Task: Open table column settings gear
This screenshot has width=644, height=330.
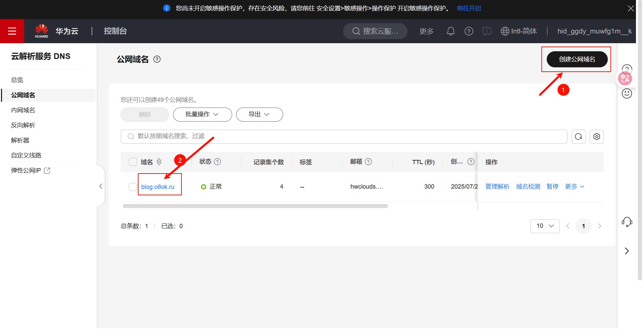Action: pyautogui.click(x=596, y=137)
